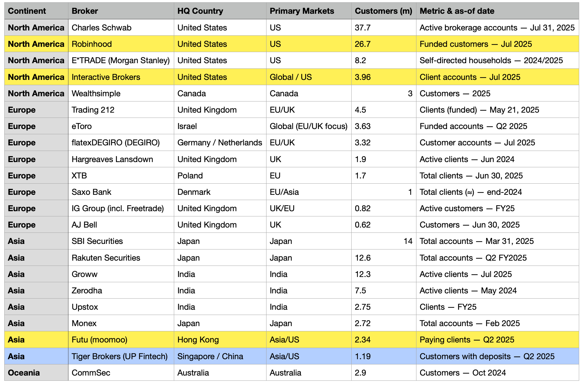Select the Israel HQ country cell
The image size is (588, 387).
pyautogui.click(x=220, y=126)
